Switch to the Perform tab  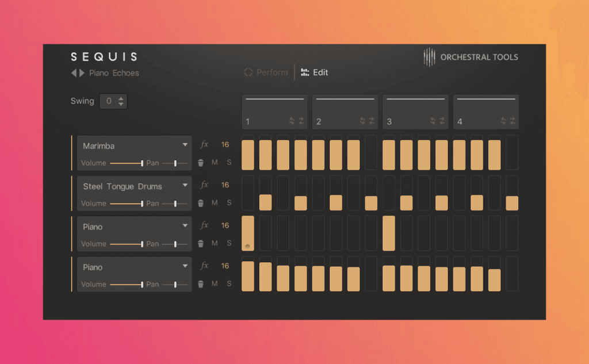coord(266,72)
